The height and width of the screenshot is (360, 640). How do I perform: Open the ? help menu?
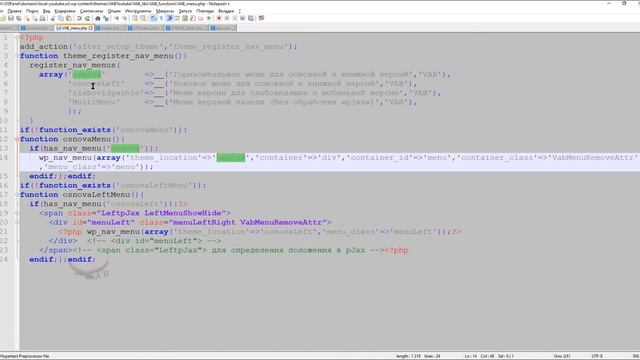[x=240, y=11]
